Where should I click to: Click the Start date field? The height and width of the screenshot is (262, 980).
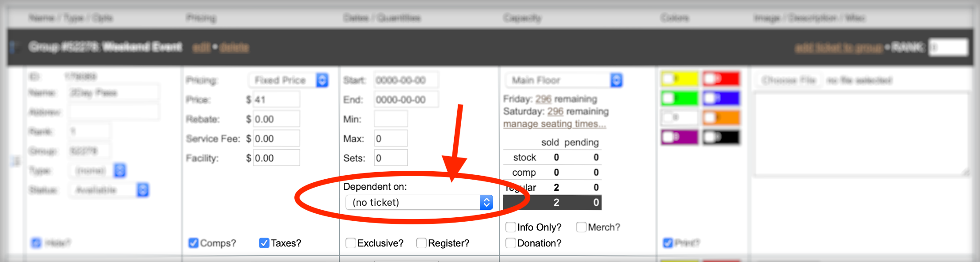coord(406,80)
